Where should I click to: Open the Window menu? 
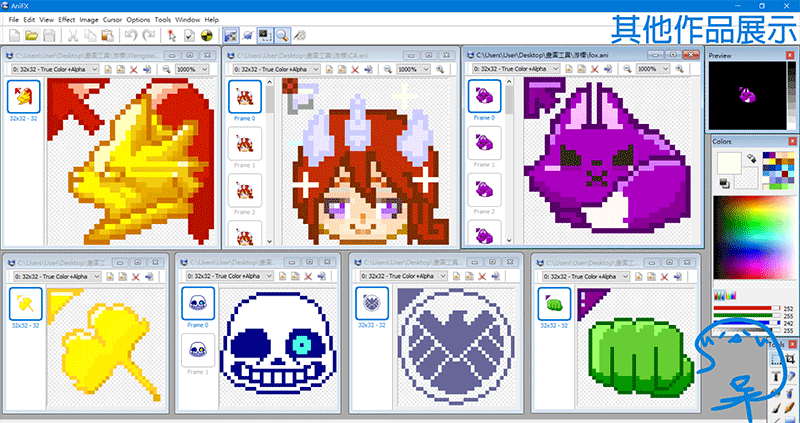[x=188, y=19]
